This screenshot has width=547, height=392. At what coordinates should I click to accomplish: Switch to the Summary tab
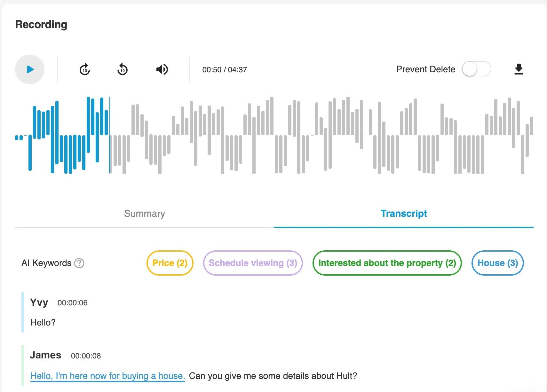click(x=144, y=214)
